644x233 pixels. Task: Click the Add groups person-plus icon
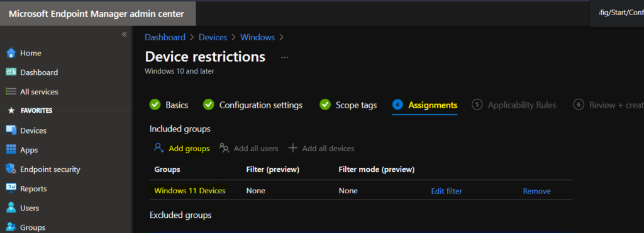159,148
